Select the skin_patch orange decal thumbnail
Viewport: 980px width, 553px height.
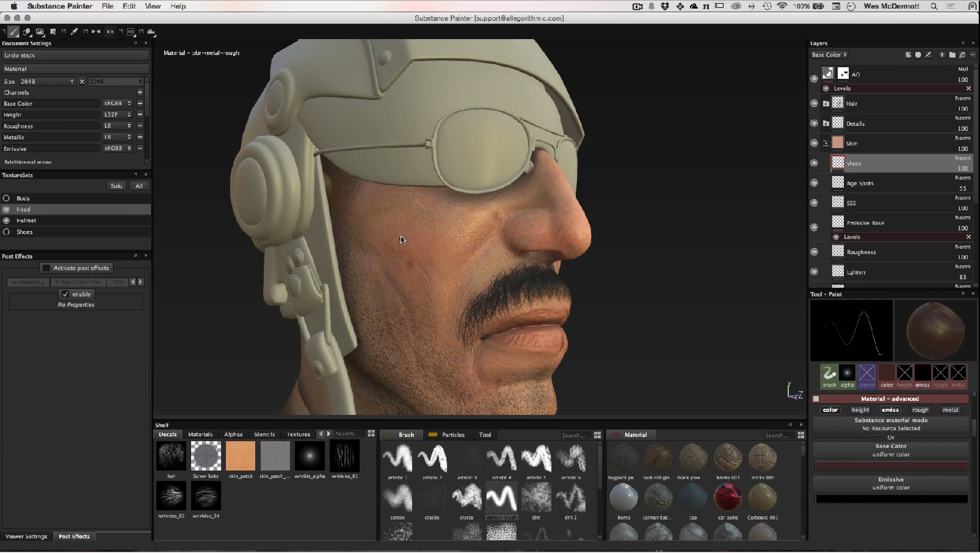[241, 456]
